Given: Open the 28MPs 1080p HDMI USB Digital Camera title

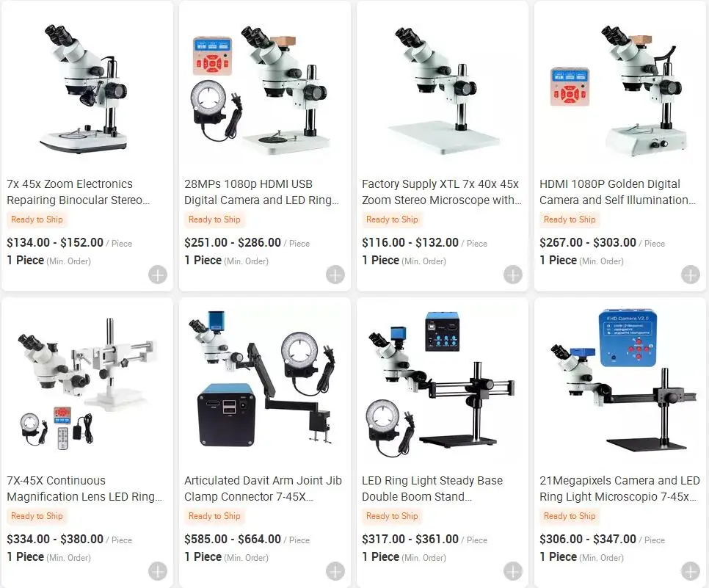Looking at the screenshot, I should 261,192.
